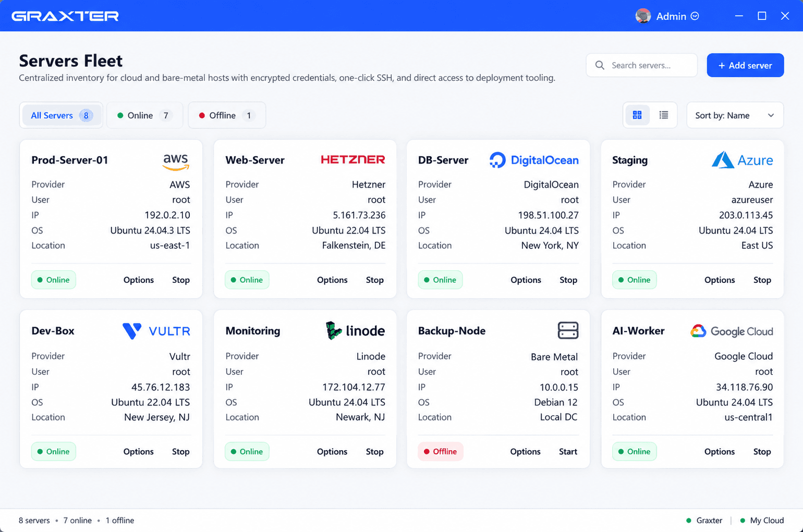Screen dimensions: 803x532
Task: Stop the Web-Server server
Action: point(375,280)
